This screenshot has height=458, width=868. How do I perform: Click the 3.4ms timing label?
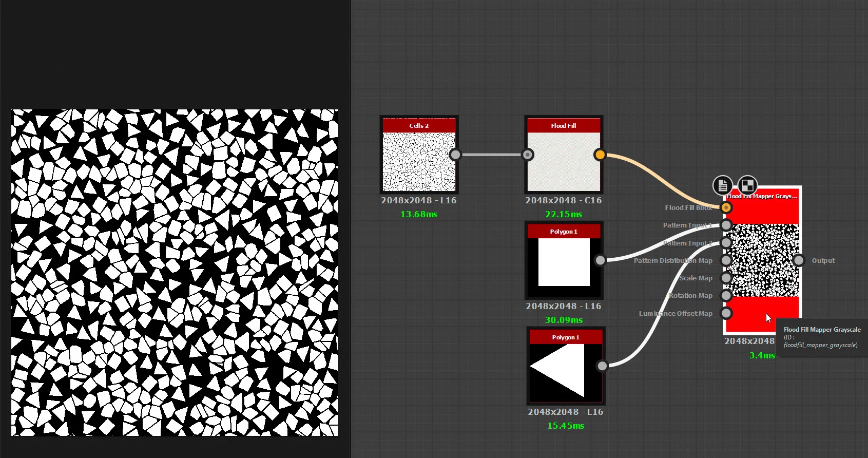point(762,355)
